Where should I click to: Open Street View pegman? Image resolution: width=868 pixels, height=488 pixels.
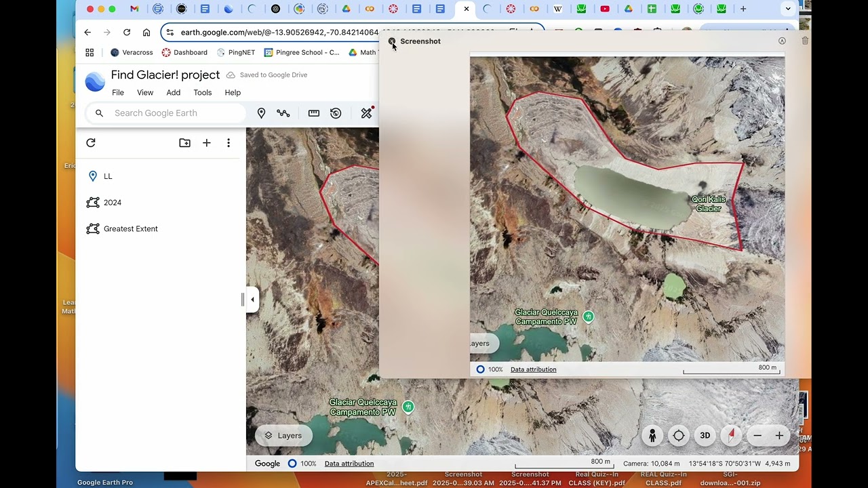[652, 436]
